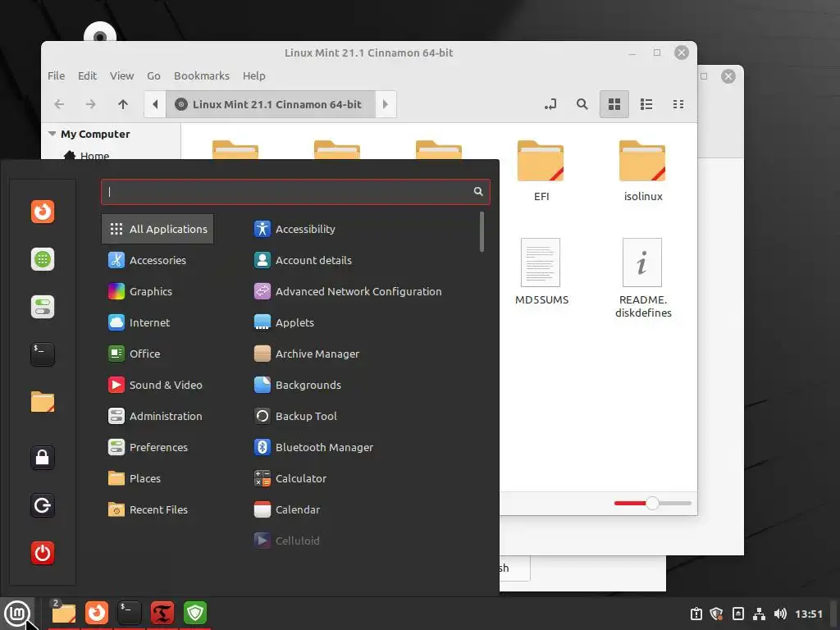The image size is (840, 630).
Task: Open the update manager shield tray icon
Action: (x=716, y=614)
